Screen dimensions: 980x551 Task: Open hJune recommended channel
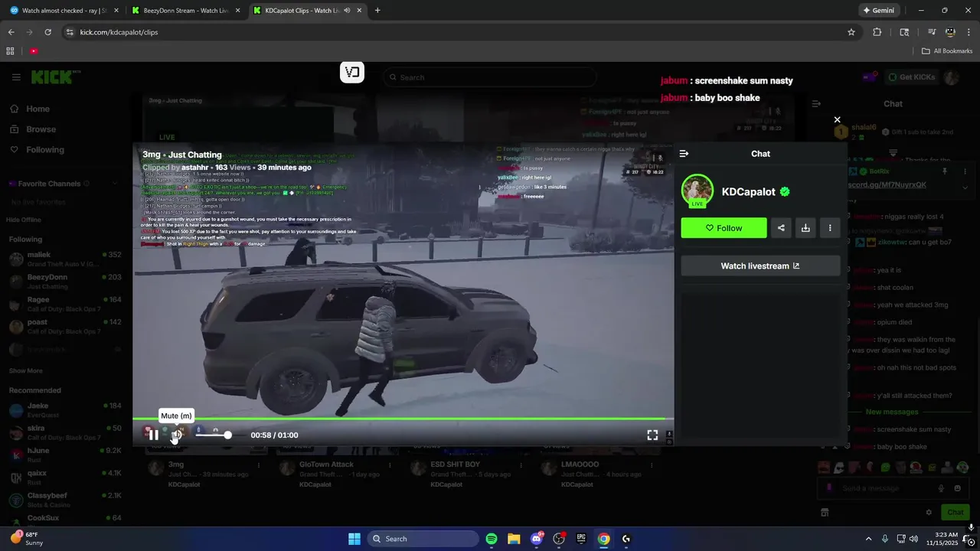tap(65, 455)
